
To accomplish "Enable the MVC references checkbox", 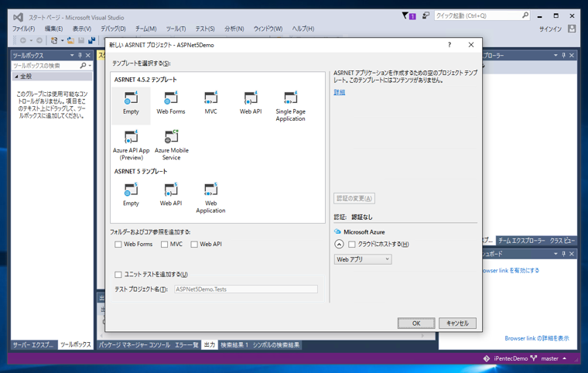I will click(164, 245).
